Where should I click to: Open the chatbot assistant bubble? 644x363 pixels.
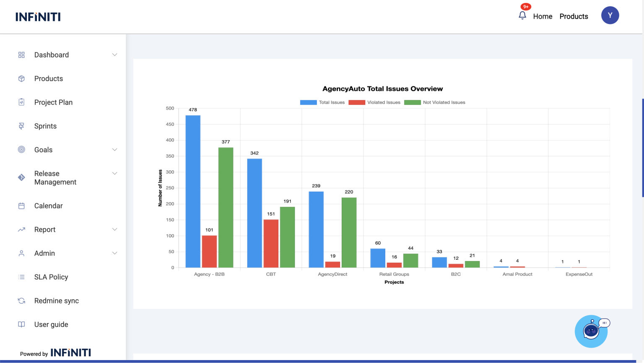tap(591, 331)
